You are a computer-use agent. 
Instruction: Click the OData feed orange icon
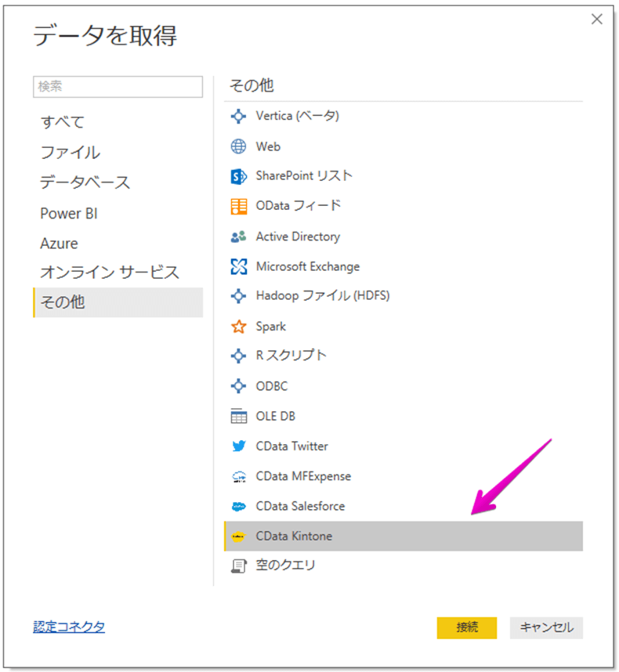point(238,206)
